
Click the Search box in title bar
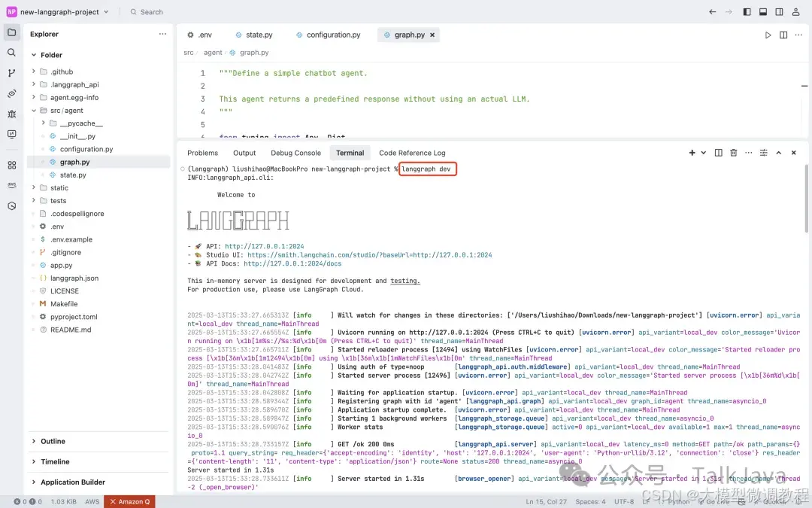[x=147, y=11]
